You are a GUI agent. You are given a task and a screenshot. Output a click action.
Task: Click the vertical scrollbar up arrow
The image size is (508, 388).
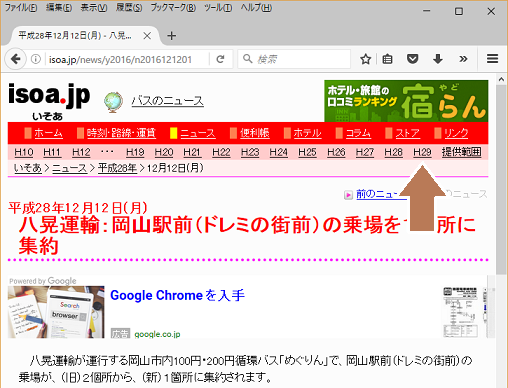[x=501, y=80]
